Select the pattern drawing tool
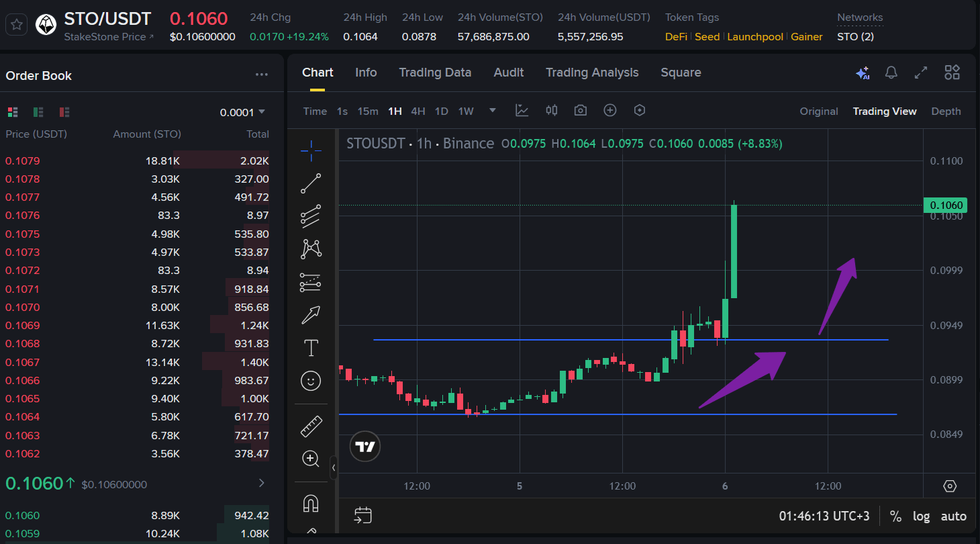 [311, 248]
